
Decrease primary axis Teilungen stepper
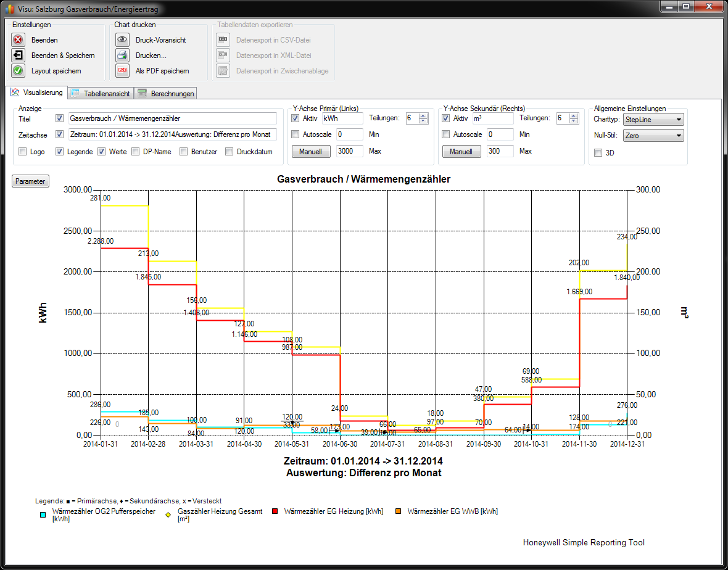coord(423,121)
